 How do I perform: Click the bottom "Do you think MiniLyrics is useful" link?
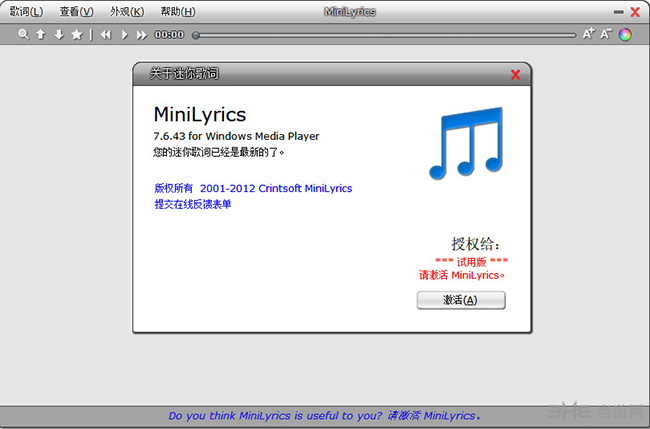coord(324,415)
